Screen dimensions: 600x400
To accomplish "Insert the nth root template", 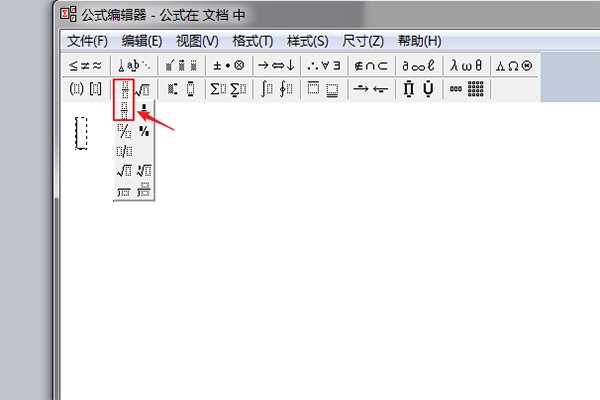I will click(144, 171).
